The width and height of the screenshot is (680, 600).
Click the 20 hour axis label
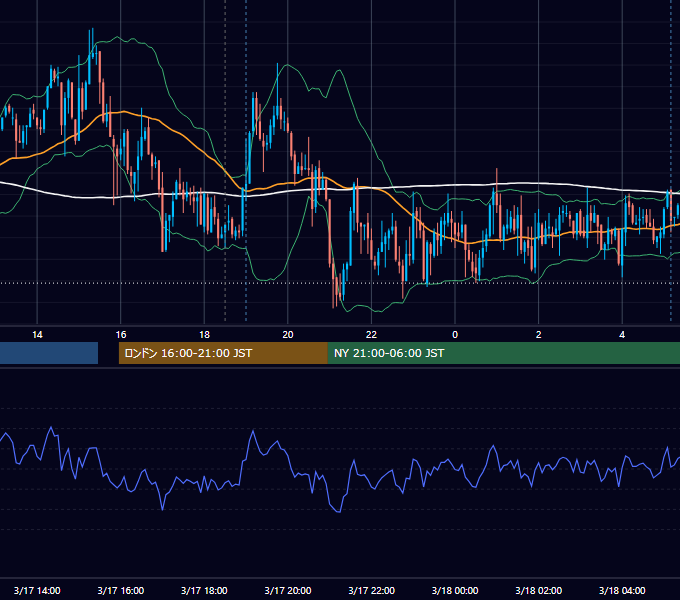[288, 335]
